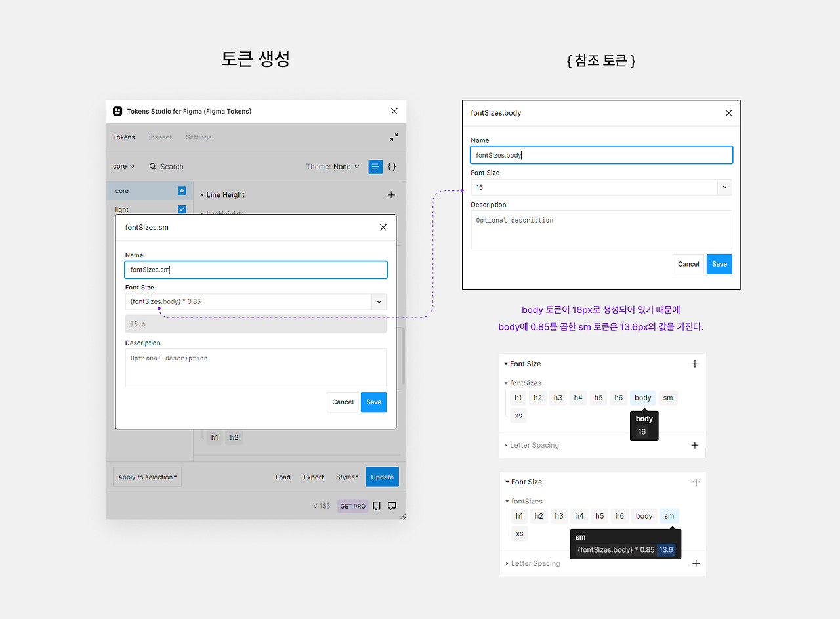
Task: Switch to JSON view using the {} icon
Action: [x=392, y=167]
